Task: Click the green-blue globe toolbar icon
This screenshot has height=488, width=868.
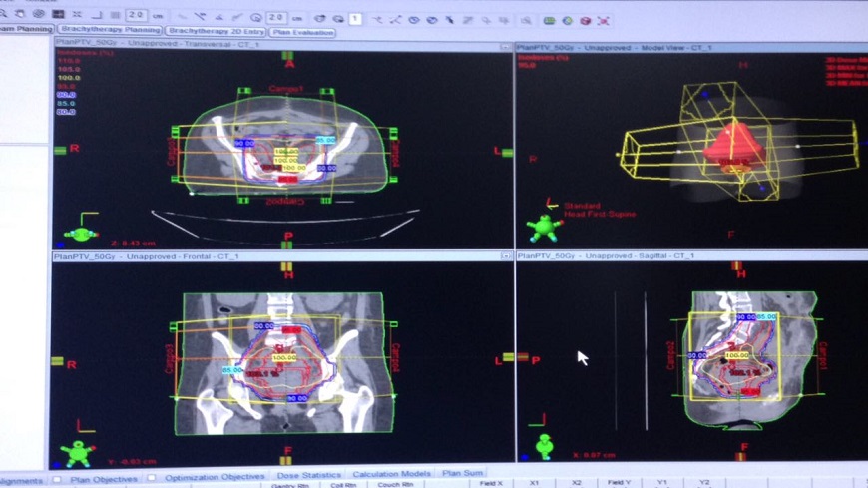Action: tap(568, 21)
